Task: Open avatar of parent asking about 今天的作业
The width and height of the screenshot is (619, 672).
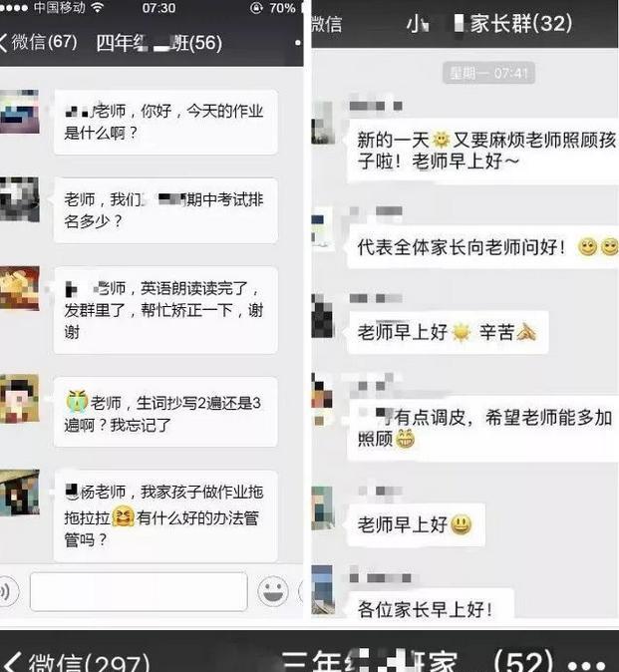Action: tap(19, 111)
